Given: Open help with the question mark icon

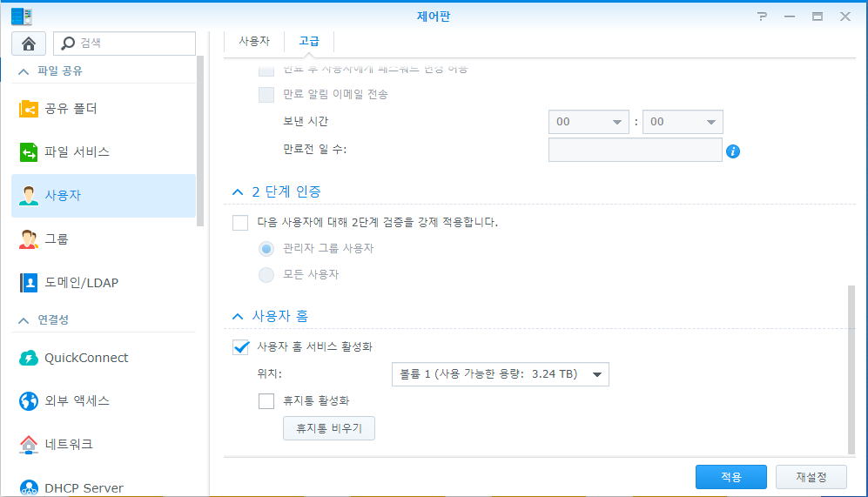Looking at the screenshot, I should 763,17.
